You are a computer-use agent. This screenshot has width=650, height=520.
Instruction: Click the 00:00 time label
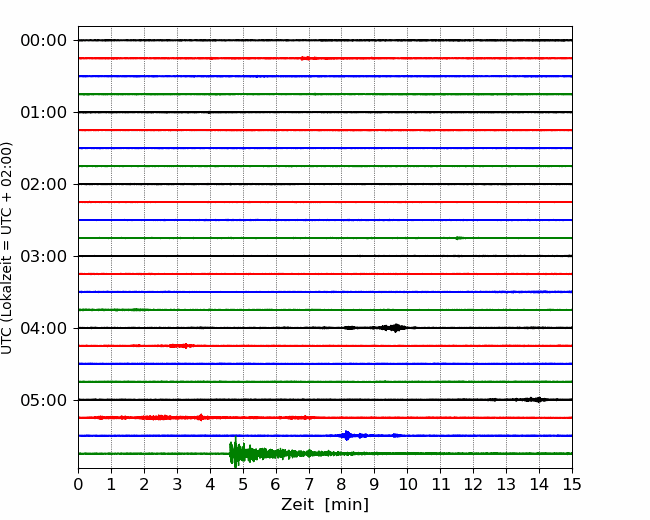[44, 41]
